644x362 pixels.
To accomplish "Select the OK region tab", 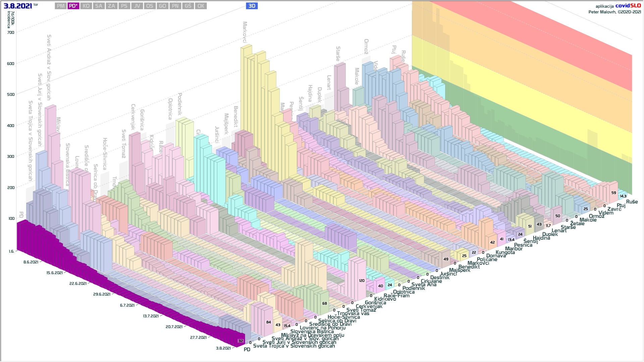I will pos(201,6).
